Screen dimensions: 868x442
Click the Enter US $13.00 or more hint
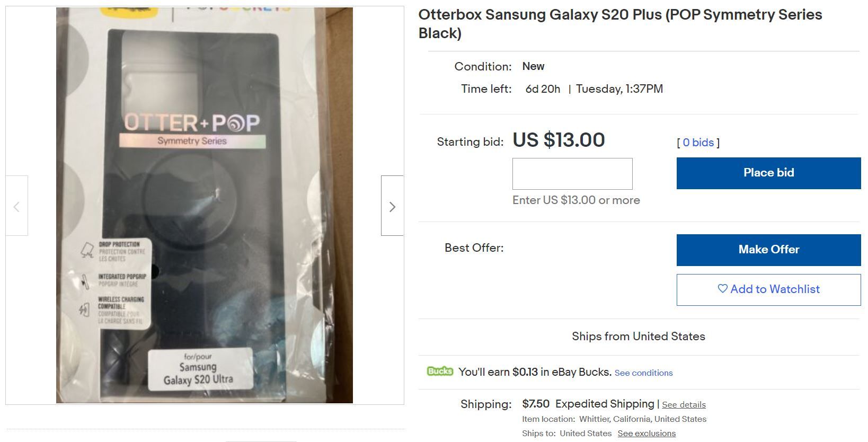576,200
